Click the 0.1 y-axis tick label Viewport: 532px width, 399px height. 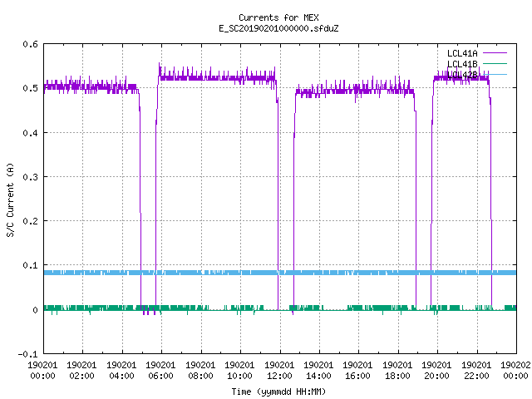pos(30,265)
